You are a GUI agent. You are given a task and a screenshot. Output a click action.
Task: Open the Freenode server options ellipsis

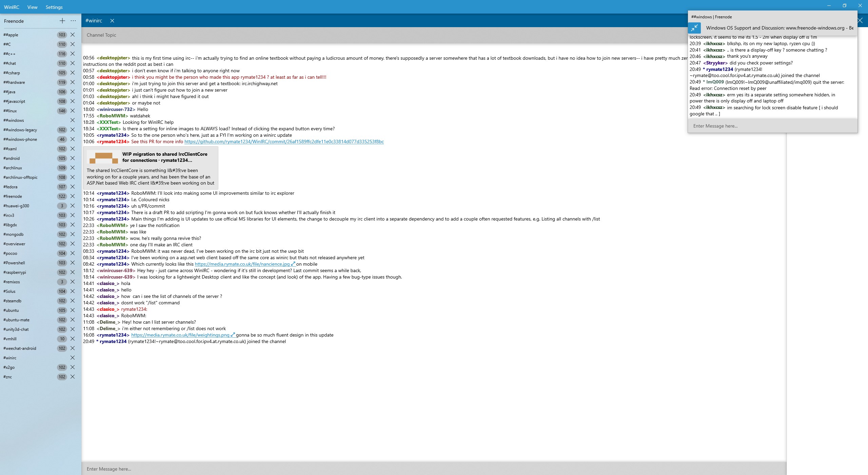(x=73, y=21)
